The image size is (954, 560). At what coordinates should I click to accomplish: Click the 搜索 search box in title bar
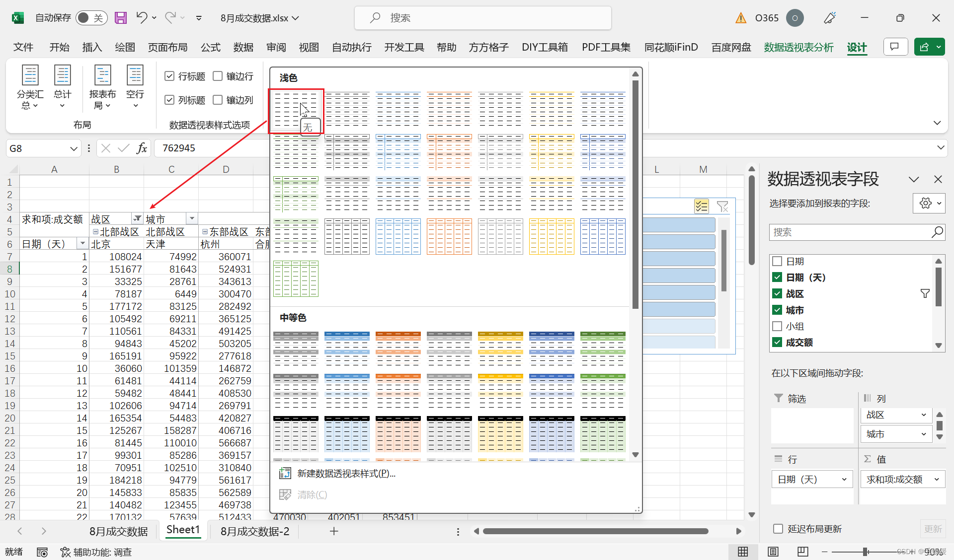tap(483, 18)
